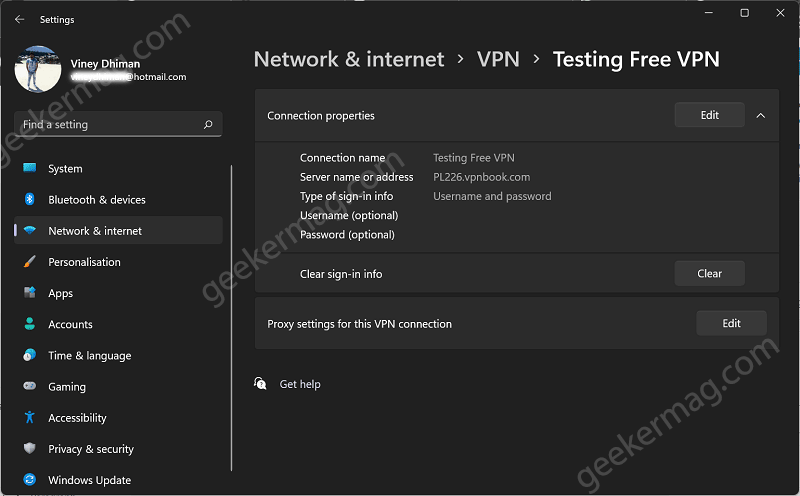Click the Accessibility figure icon
The image size is (800, 496).
click(30, 417)
